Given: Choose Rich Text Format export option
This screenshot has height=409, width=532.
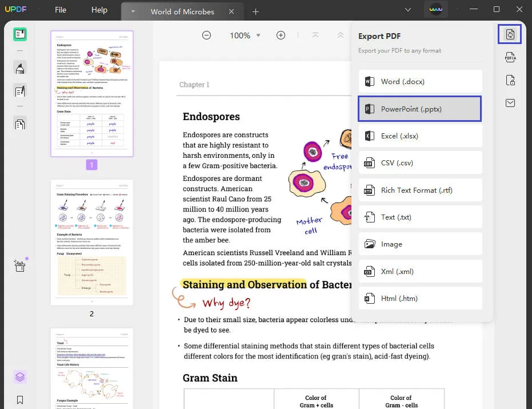Looking at the screenshot, I should click(x=420, y=190).
